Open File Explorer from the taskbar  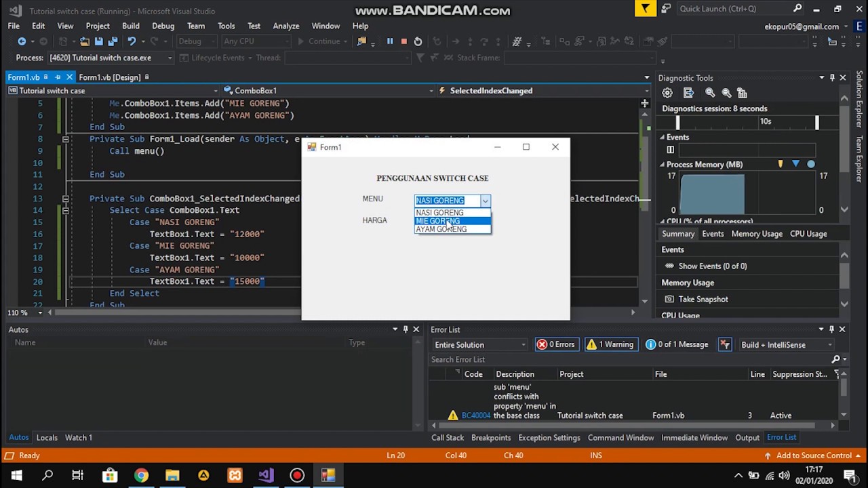click(x=172, y=475)
